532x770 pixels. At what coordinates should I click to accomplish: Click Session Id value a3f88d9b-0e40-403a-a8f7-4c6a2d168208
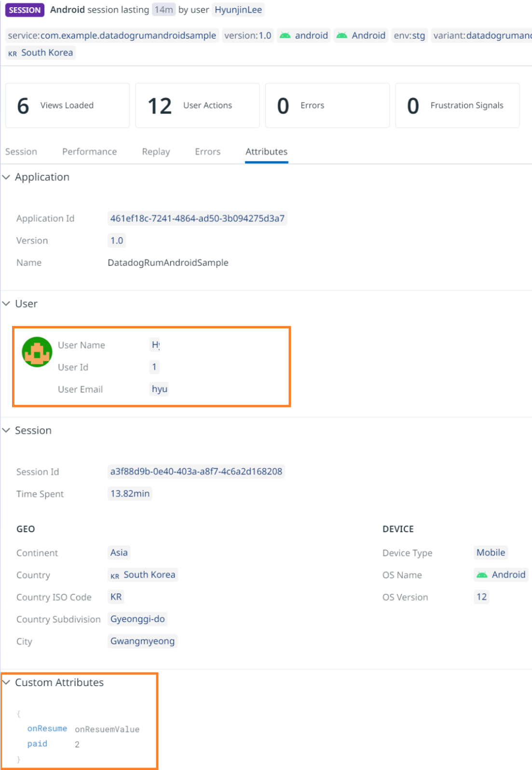coord(196,472)
